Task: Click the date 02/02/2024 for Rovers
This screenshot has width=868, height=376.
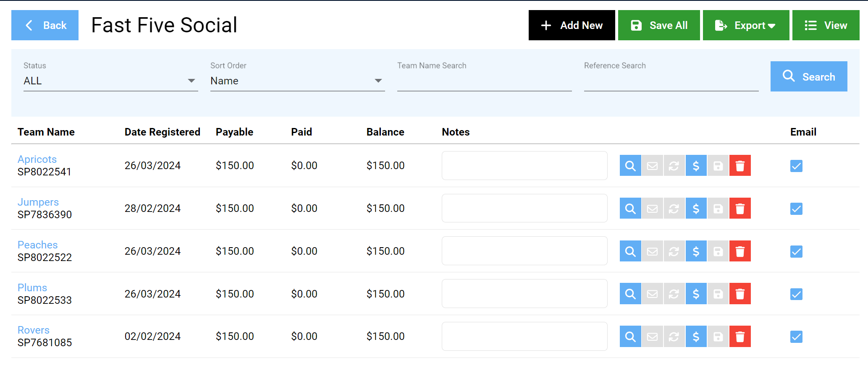Action: coord(152,337)
